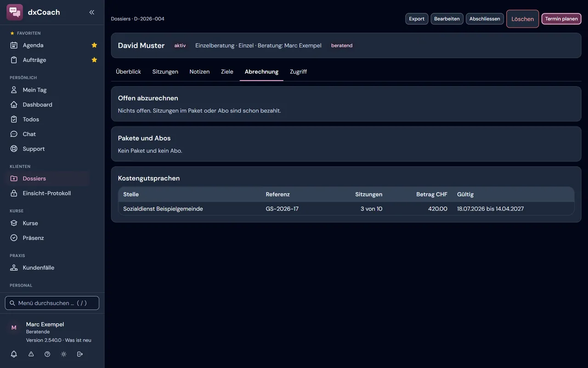Open the Was ist neu link
Viewport: 588px width, 368px height.
pyautogui.click(x=78, y=340)
